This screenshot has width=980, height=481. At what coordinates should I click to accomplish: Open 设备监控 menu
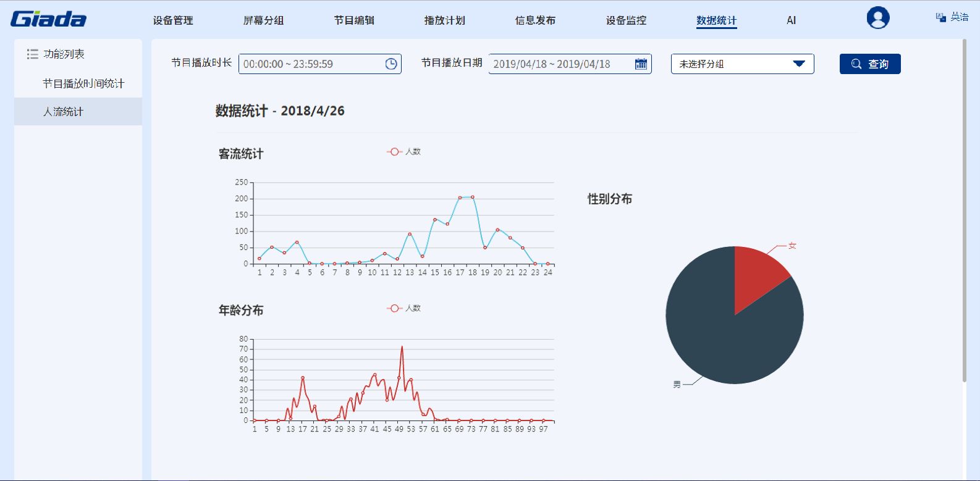coord(626,20)
